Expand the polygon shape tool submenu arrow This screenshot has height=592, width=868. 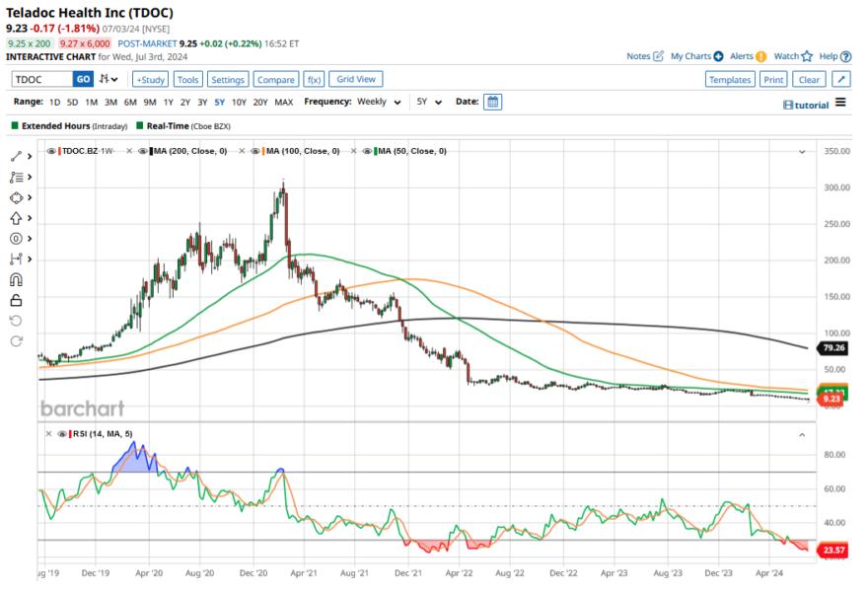(x=30, y=197)
